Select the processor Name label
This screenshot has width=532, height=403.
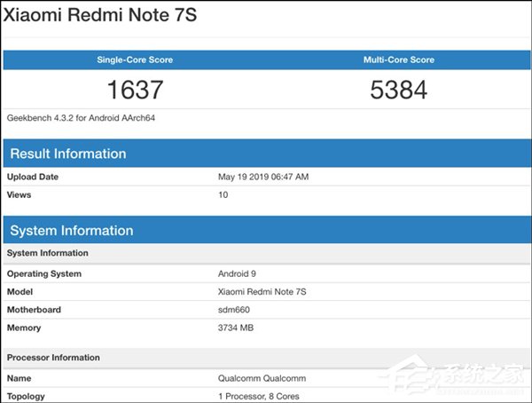pos(19,378)
